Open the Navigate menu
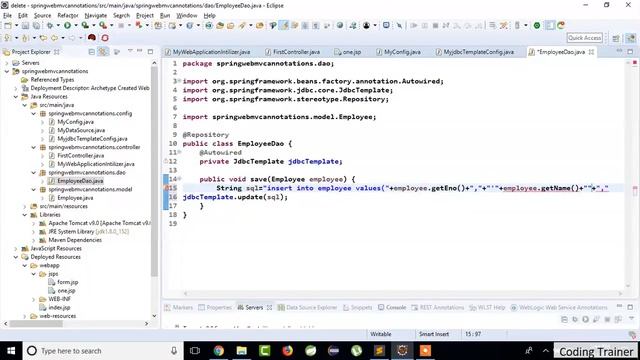 (x=96, y=16)
